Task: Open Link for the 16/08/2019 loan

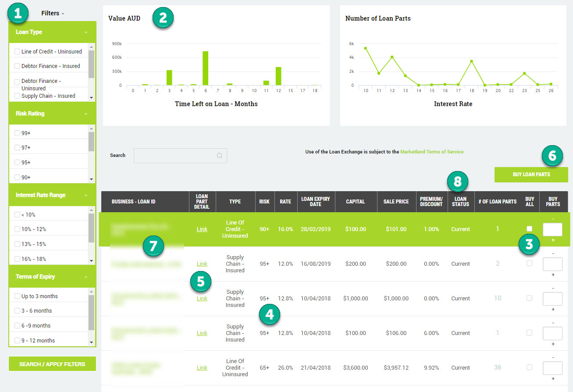Action: 202,264
